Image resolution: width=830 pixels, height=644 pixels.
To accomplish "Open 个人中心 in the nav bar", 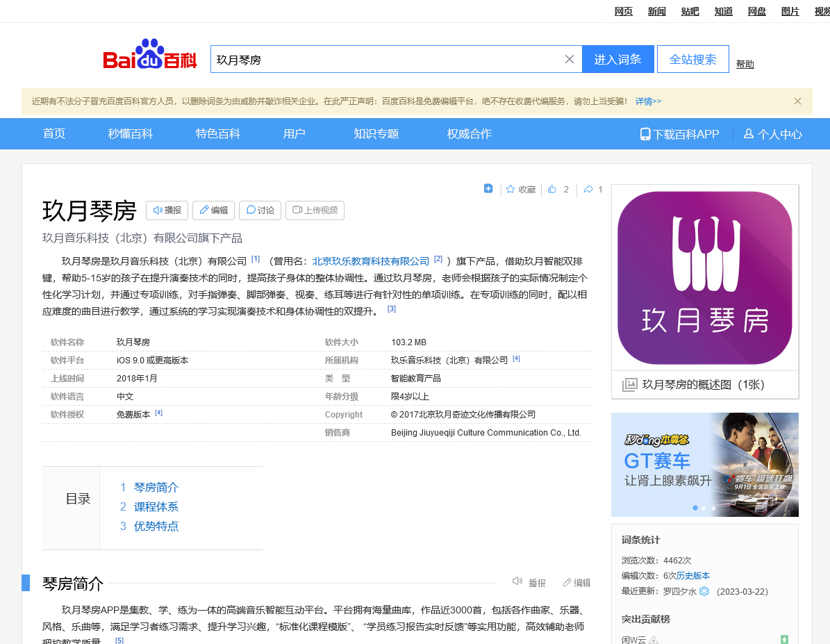I will point(773,134).
